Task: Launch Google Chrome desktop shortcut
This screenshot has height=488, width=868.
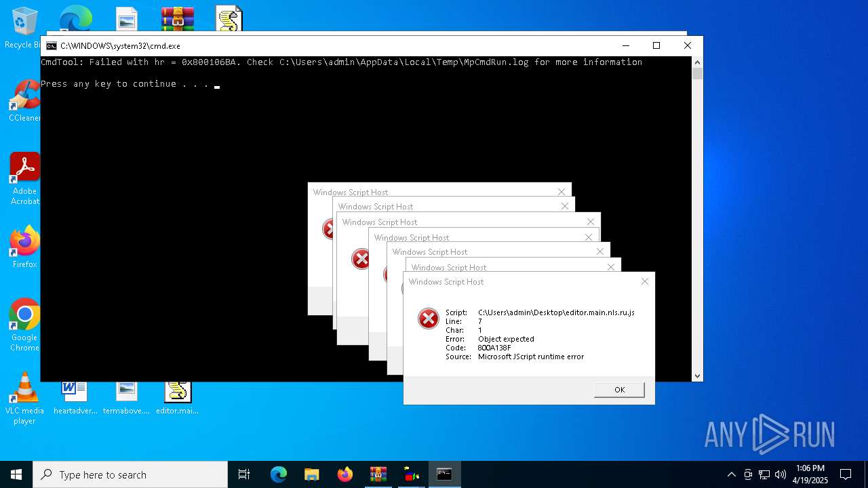Action: click(24, 325)
